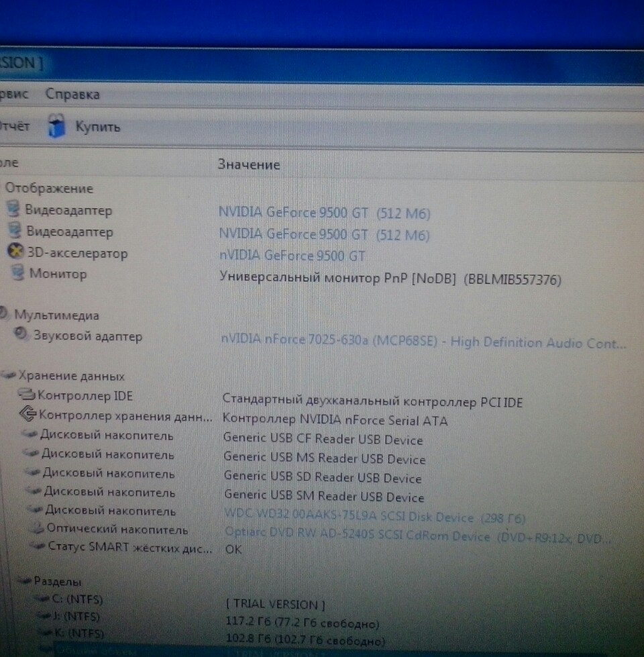This screenshot has width=644, height=657.
Task: Click disk icon of the SM Reader row
Action: coord(34,491)
